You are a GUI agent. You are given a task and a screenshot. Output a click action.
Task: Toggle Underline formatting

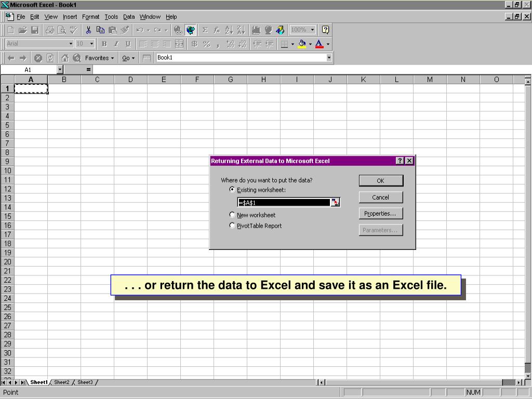point(128,44)
